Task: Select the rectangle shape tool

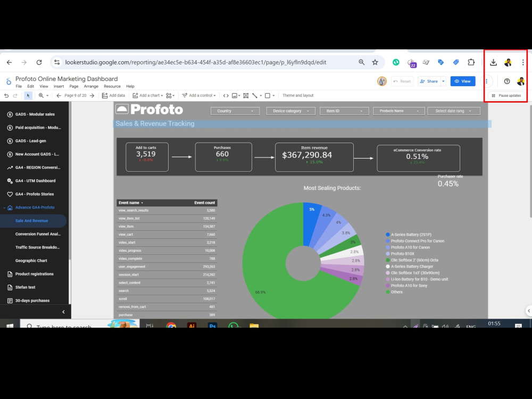Action: click(x=268, y=96)
